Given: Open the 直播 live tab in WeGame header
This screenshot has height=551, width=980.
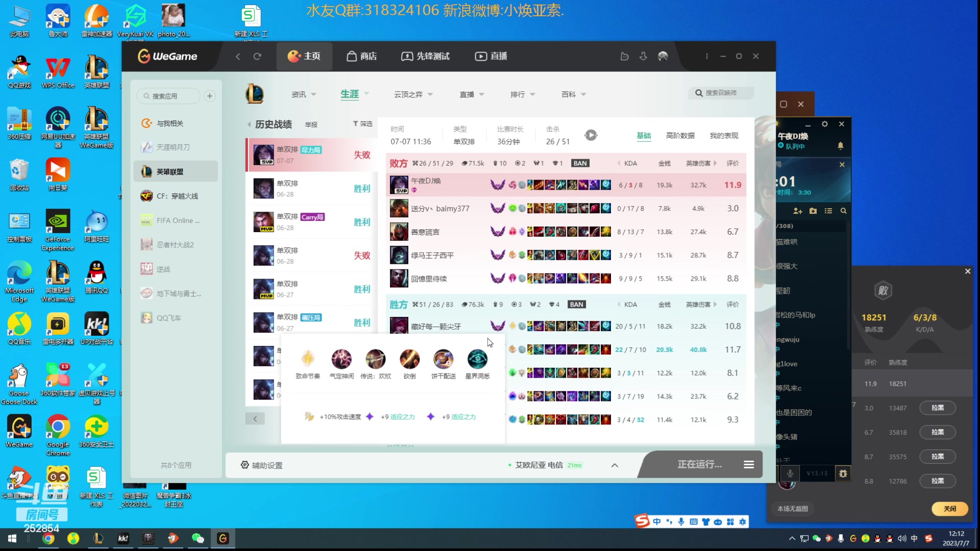Looking at the screenshot, I should click(x=491, y=56).
